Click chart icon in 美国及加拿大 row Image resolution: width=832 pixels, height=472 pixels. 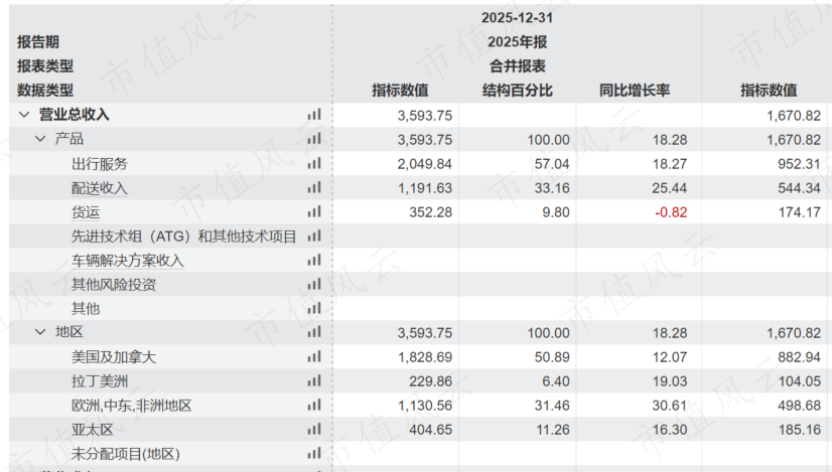pos(315,357)
